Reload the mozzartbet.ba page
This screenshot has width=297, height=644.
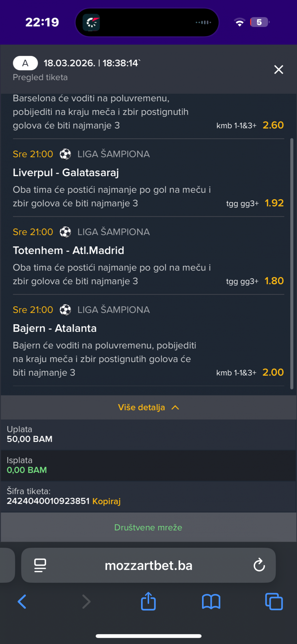point(259,565)
